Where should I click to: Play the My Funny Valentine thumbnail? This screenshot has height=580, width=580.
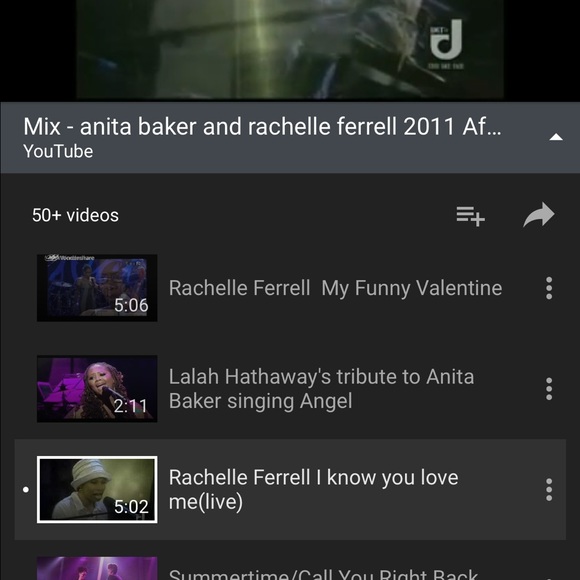click(x=97, y=288)
